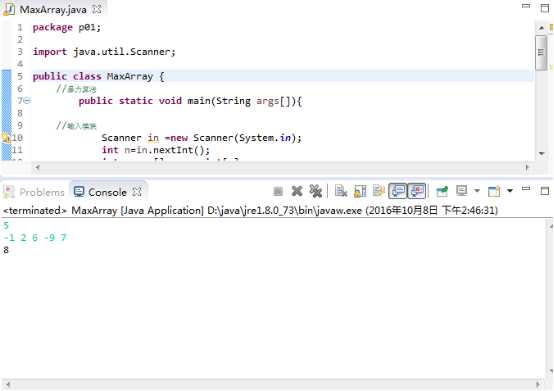Open the Open Console dropdown arrow
554x391 pixels.
(x=510, y=191)
